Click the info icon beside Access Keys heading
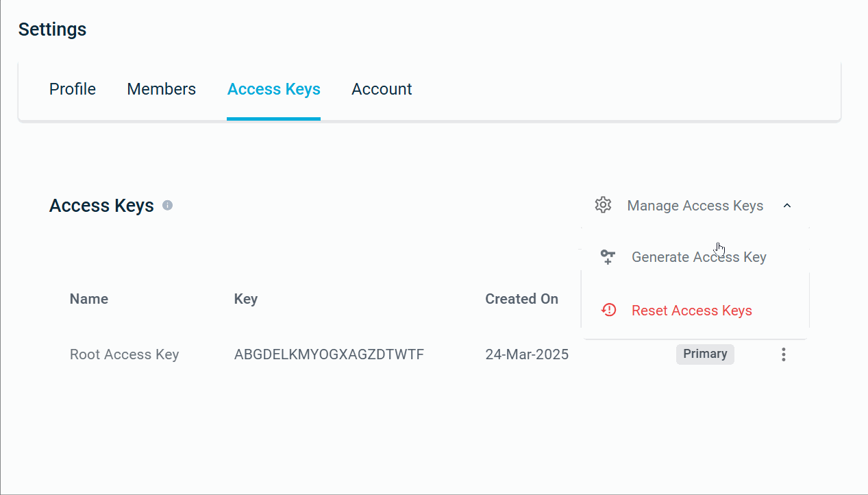 (x=167, y=206)
